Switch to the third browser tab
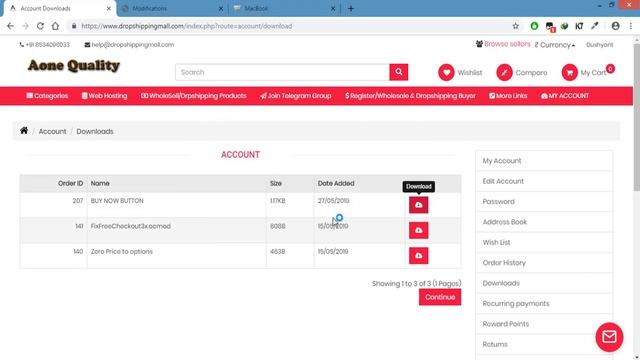 point(284,9)
